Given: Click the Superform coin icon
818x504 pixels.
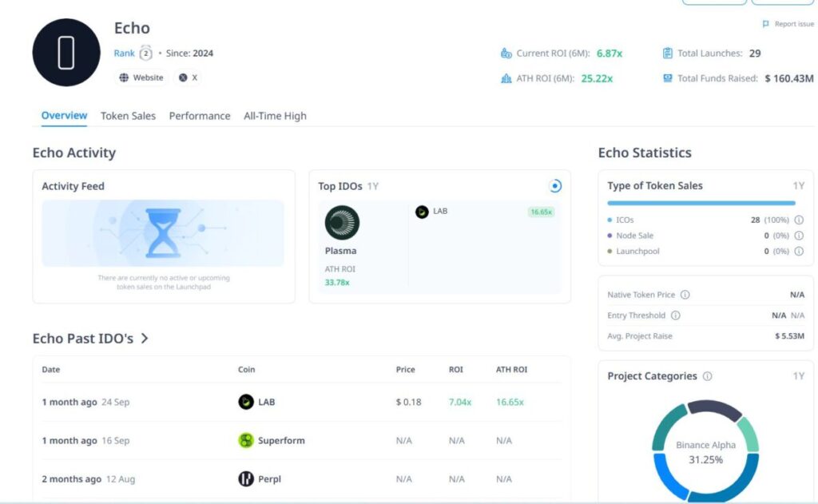Looking at the screenshot, I should 246,440.
